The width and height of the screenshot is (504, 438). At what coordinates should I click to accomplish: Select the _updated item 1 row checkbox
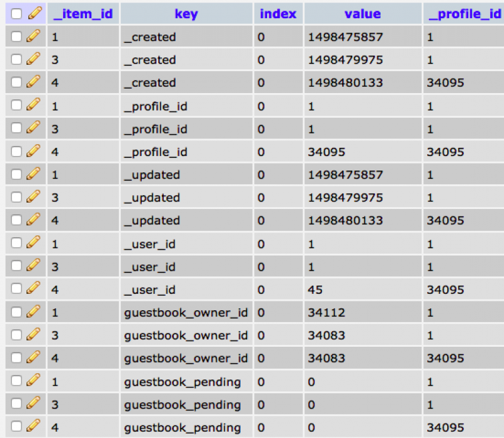tap(16, 174)
